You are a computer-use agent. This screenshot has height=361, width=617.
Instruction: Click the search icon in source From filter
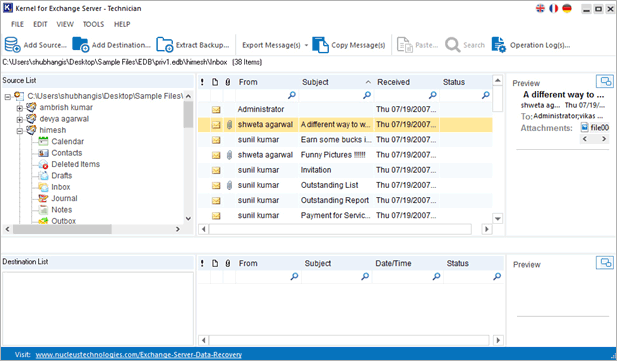click(x=292, y=95)
